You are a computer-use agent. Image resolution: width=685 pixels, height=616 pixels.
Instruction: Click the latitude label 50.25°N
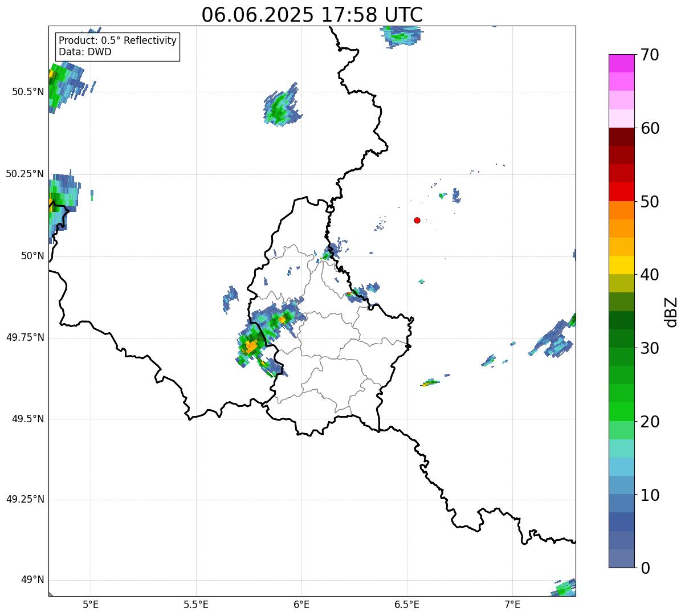tap(25, 174)
